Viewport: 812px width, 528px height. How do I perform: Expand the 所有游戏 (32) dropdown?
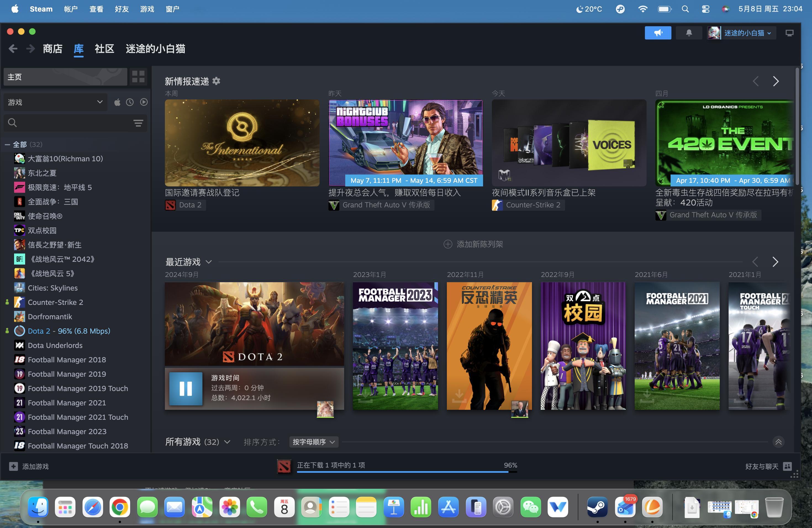coord(227,442)
